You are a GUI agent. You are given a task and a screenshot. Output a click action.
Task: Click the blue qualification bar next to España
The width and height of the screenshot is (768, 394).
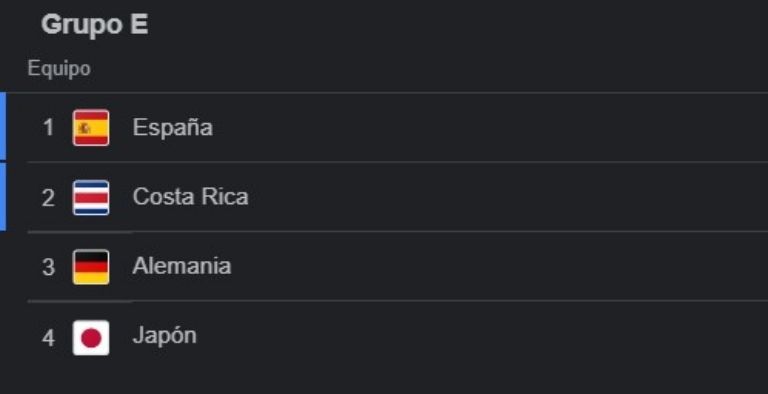(x=3, y=126)
